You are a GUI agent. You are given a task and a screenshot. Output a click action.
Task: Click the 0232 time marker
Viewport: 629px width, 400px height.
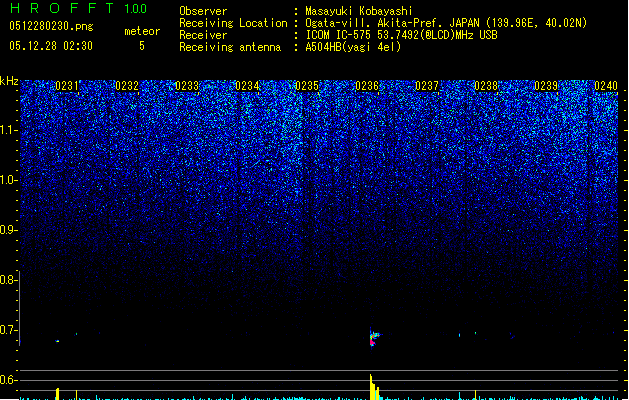point(127,86)
